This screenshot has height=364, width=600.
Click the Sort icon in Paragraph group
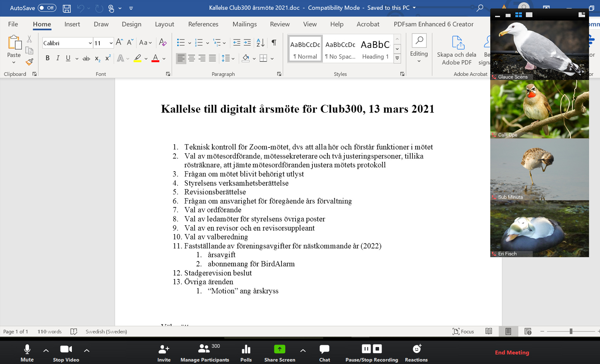coord(260,43)
